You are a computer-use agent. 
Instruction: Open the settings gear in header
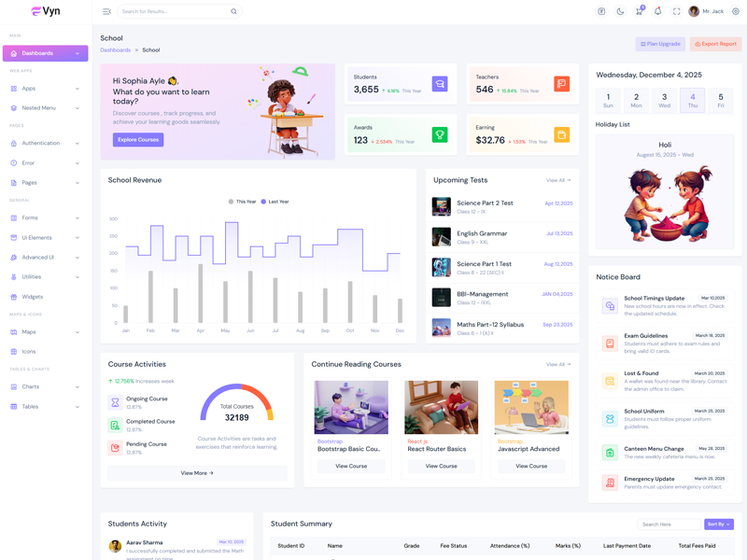(736, 11)
